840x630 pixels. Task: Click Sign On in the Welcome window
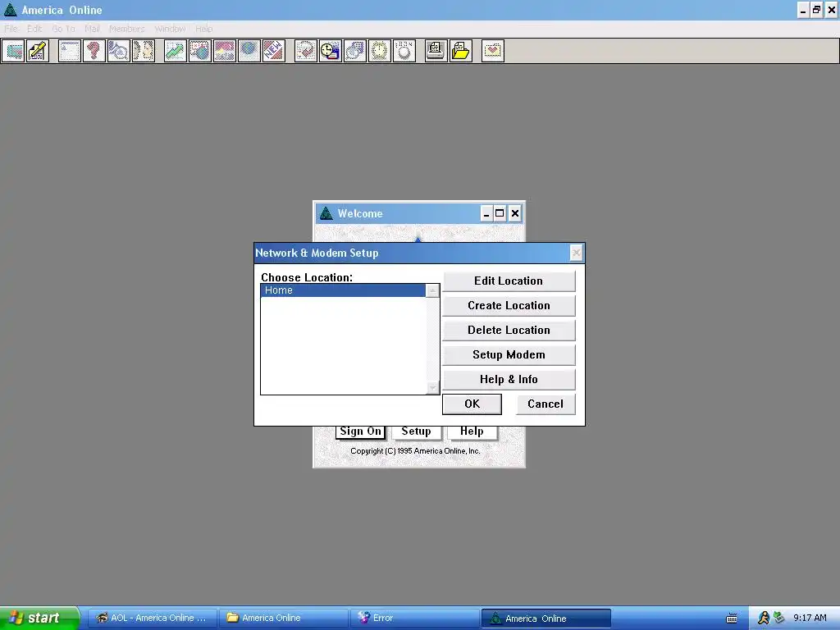point(361,431)
